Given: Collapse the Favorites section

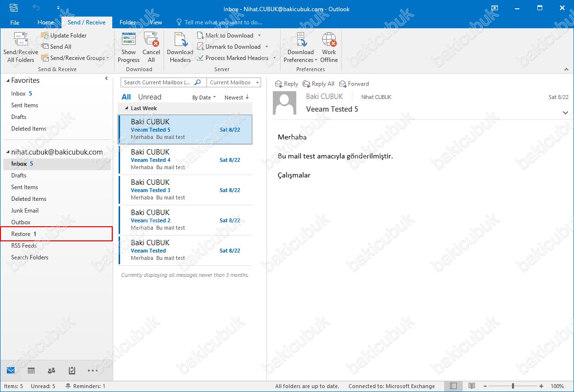Looking at the screenshot, I should [x=8, y=80].
